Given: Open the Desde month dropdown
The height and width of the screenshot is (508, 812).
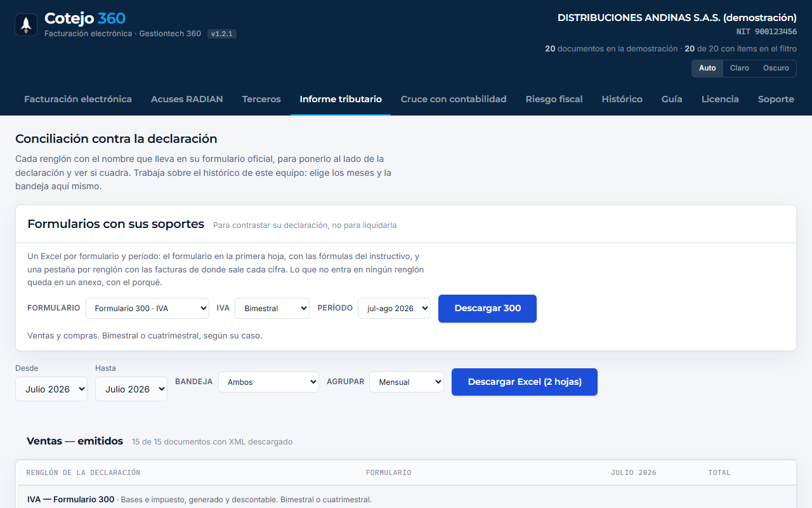Looking at the screenshot, I should pos(51,389).
